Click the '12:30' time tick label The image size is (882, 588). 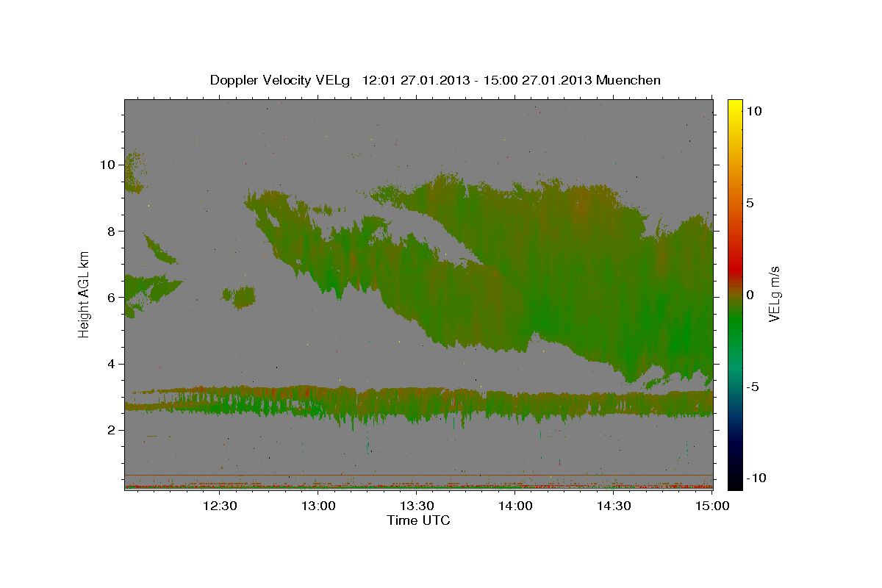point(220,506)
